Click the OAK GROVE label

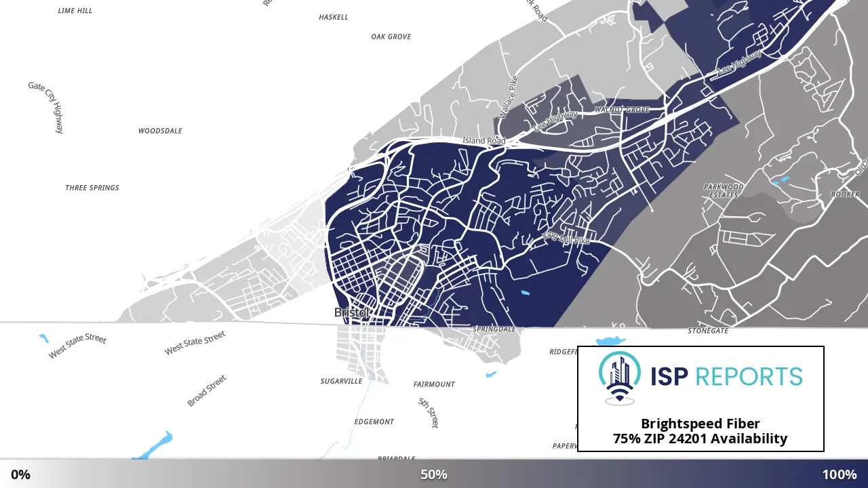click(391, 37)
